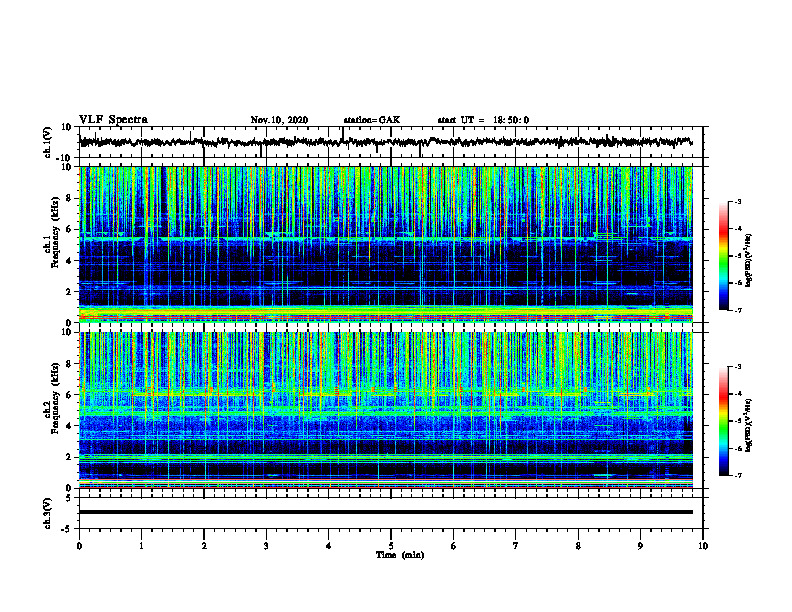Click the time axis tick label '8'

click(578, 546)
